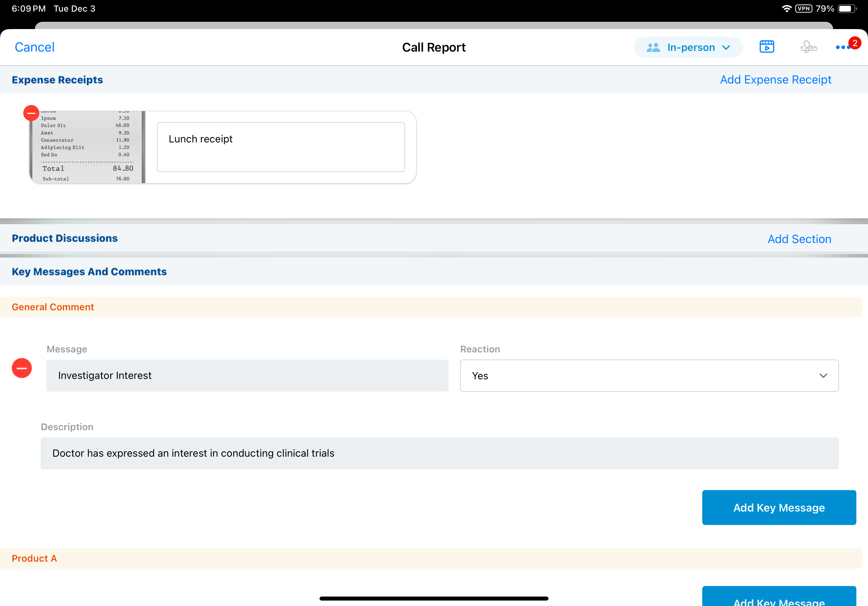Image resolution: width=868 pixels, height=606 pixels.
Task: Click the Description field about clinical trials
Action: click(439, 453)
